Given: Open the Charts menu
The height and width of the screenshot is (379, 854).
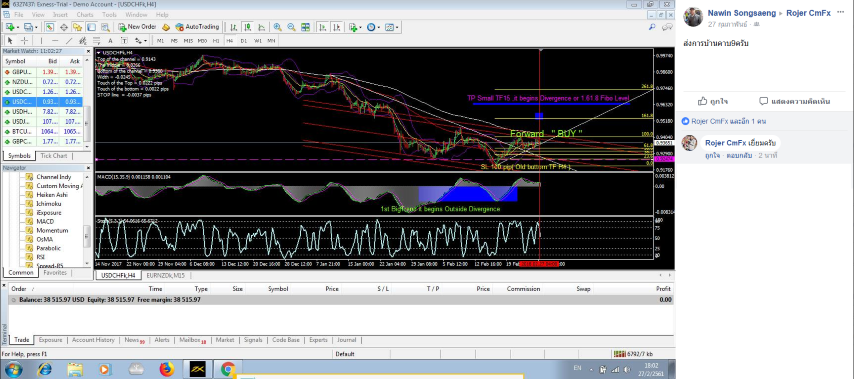Looking at the screenshot, I should pos(85,15).
